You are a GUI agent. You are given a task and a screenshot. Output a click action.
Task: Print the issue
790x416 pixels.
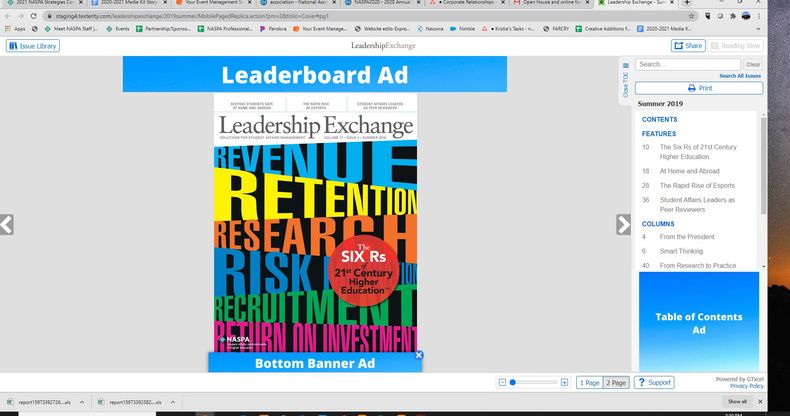tap(699, 88)
